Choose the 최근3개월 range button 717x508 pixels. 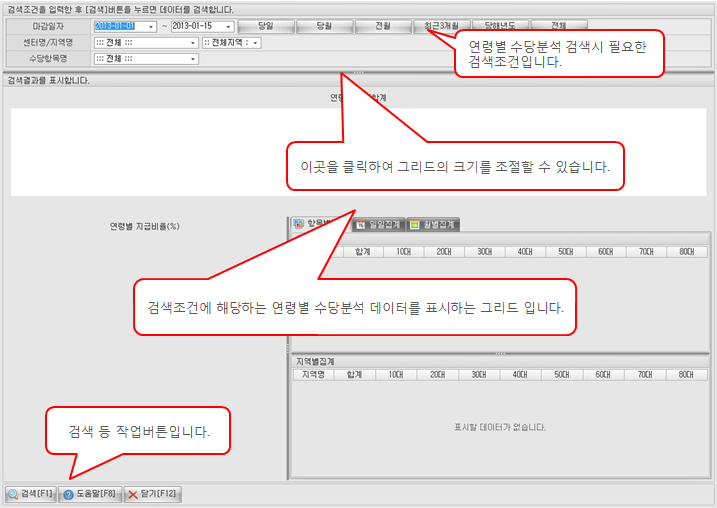pos(441,26)
